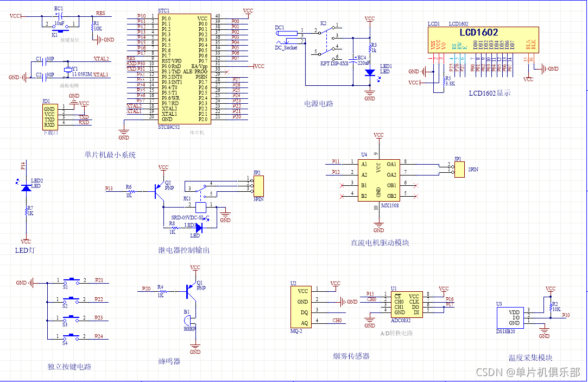Select the S4 push button switch

[x=71, y=337]
